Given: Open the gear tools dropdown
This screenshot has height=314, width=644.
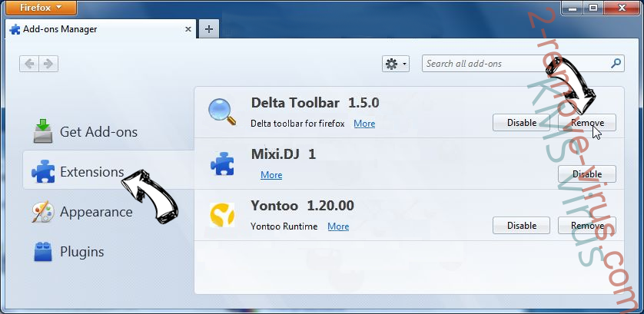Looking at the screenshot, I should (x=396, y=64).
